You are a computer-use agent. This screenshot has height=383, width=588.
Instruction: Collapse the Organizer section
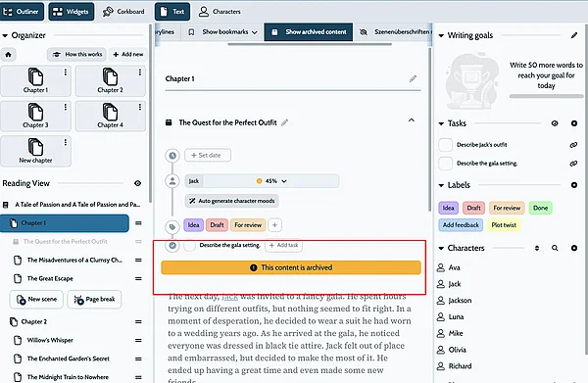pyautogui.click(x=5, y=35)
